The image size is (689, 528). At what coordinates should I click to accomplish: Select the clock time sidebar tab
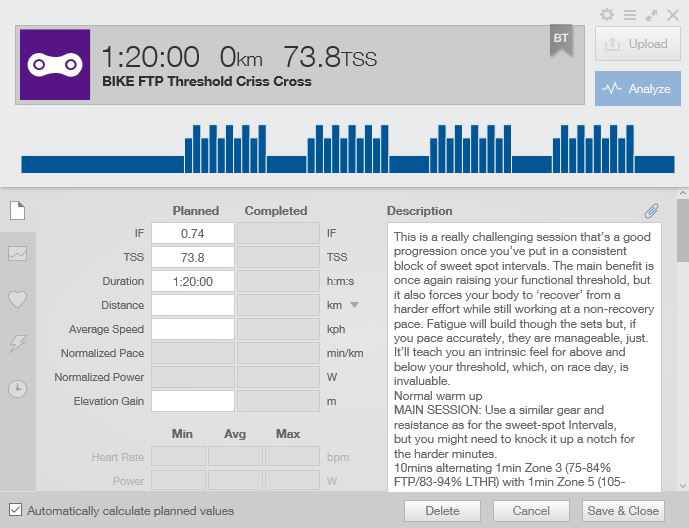[x=18, y=389]
